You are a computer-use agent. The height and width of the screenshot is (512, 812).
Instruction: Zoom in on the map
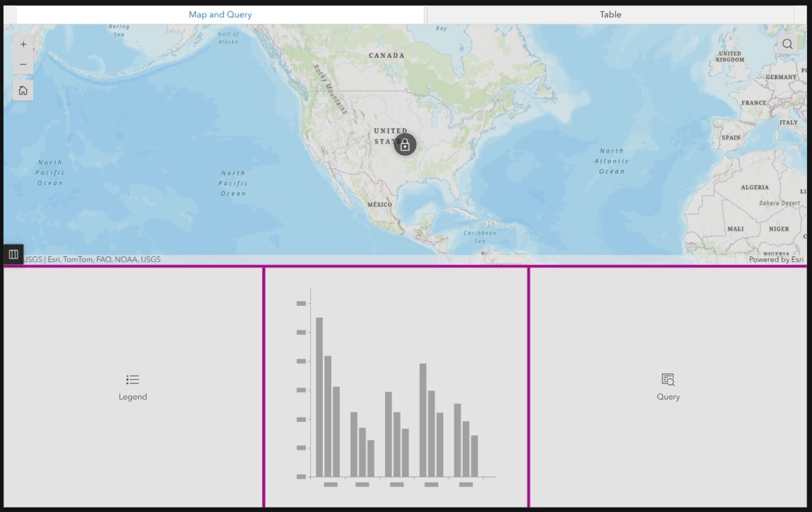pyautogui.click(x=23, y=44)
